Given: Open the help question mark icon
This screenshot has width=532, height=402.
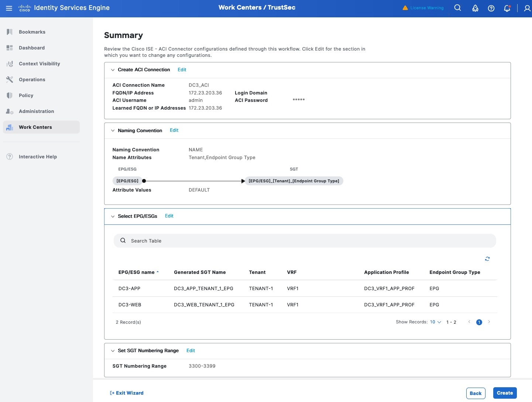Looking at the screenshot, I should pyautogui.click(x=491, y=8).
